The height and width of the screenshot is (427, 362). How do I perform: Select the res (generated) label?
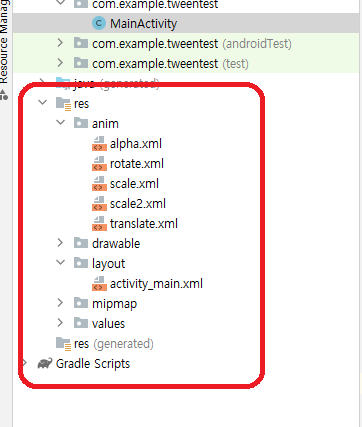tap(114, 344)
